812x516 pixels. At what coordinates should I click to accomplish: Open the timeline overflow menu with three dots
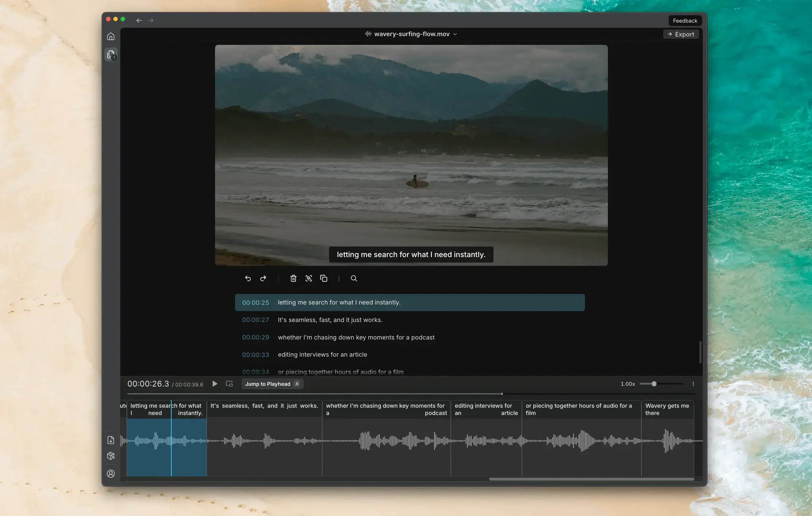pyautogui.click(x=693, y=384)
